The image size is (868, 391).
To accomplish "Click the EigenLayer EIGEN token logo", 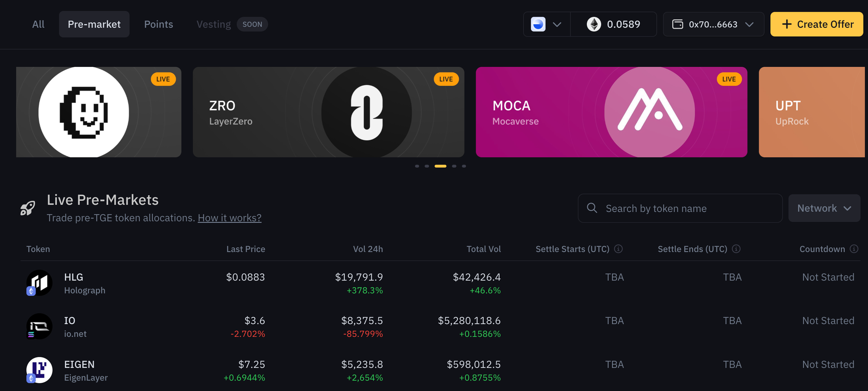I will point(39,370).
